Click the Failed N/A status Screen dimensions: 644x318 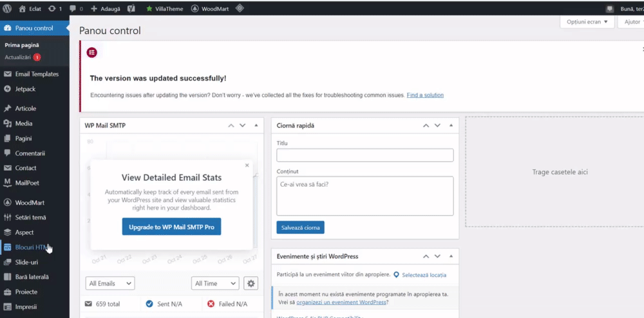(x=227, y=304)
